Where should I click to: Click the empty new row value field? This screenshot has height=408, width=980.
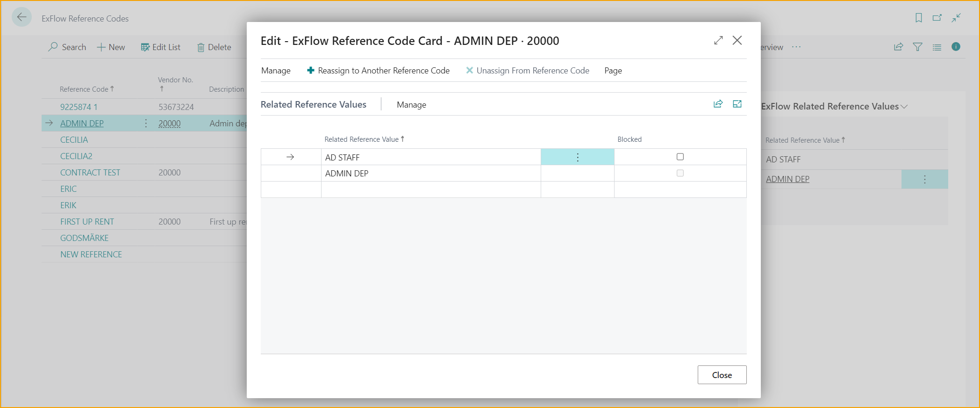coord(431,189)
